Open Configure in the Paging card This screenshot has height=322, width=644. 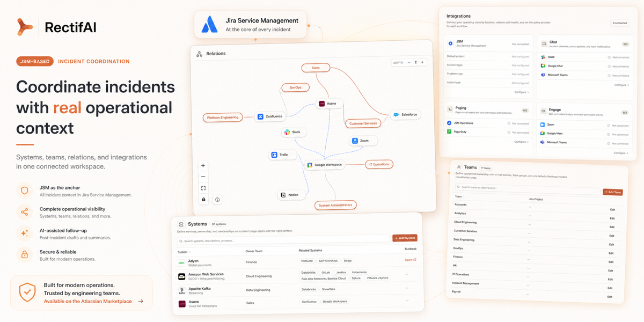522,142
